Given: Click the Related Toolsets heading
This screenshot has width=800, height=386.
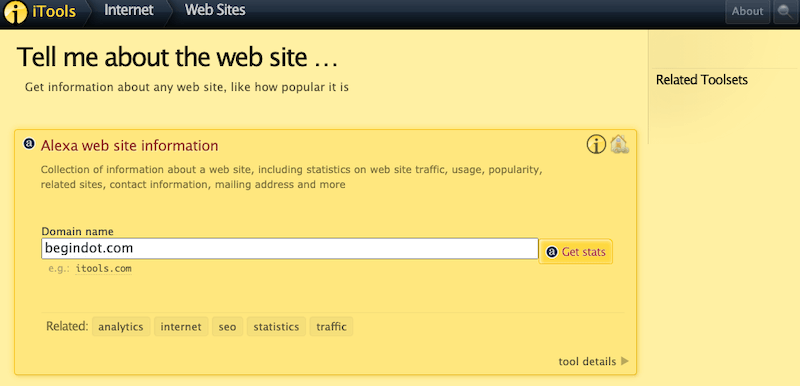Looking at the screenshot, I should click(x=702, y=80).
